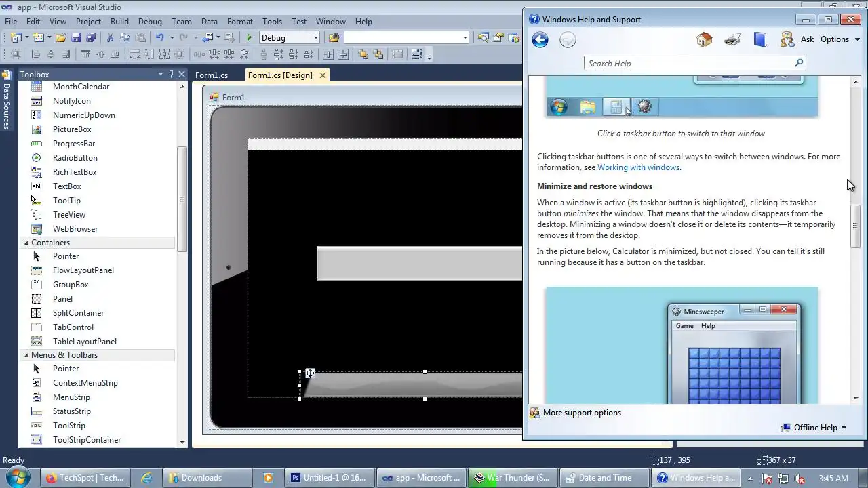Click the Center Horizontally layout icon
This screenshot has width=868, height=488.
[x=328, y=55]
